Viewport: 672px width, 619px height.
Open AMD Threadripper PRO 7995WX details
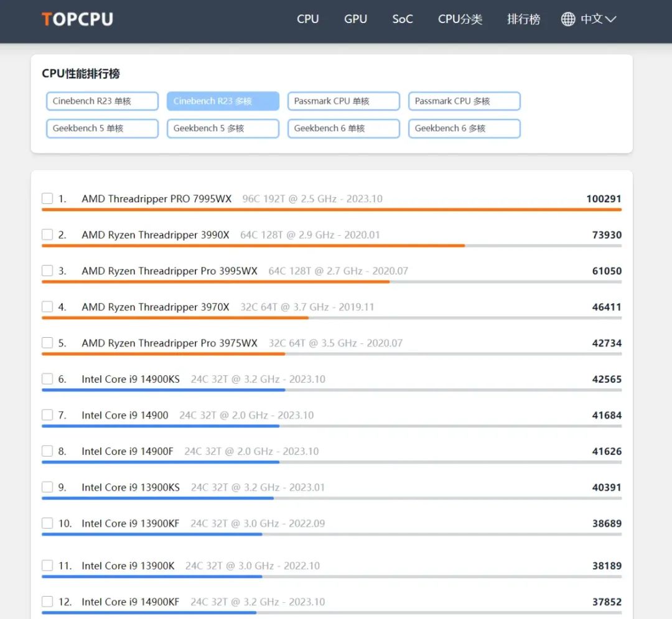click(156, 199)
